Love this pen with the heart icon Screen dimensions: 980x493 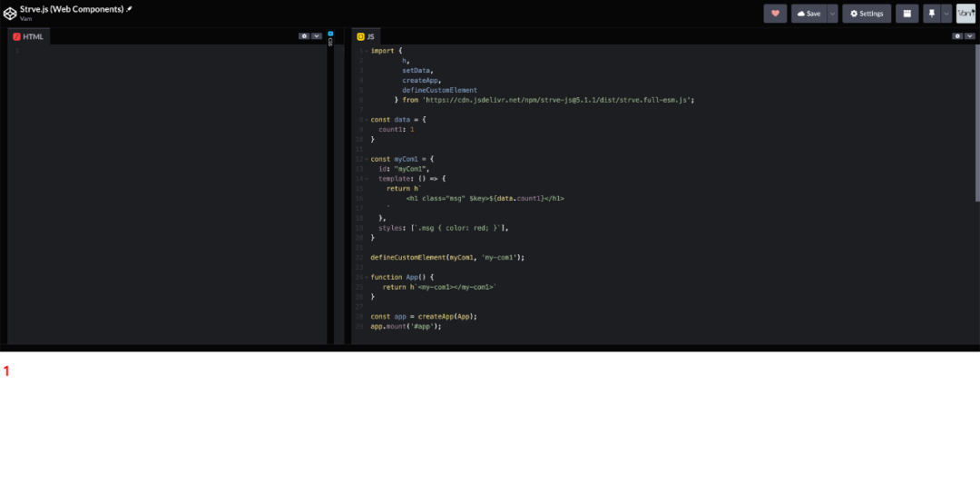pos(775,14)
